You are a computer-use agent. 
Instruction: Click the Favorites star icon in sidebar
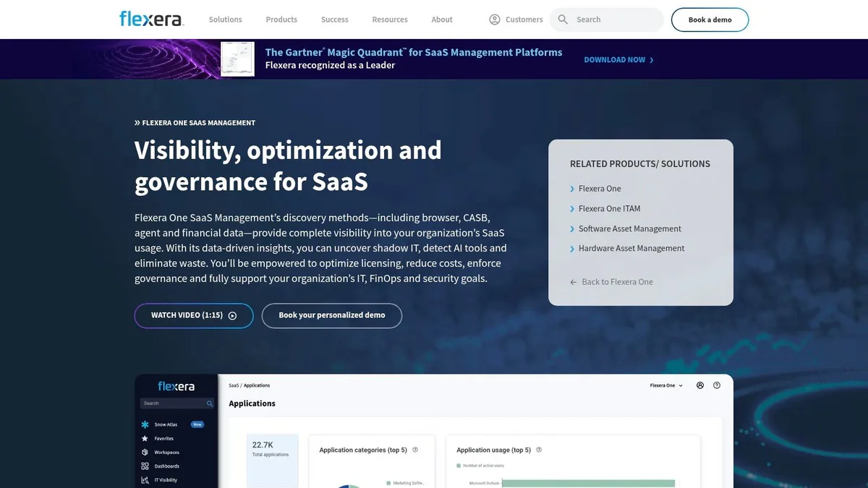coord(145,438)
